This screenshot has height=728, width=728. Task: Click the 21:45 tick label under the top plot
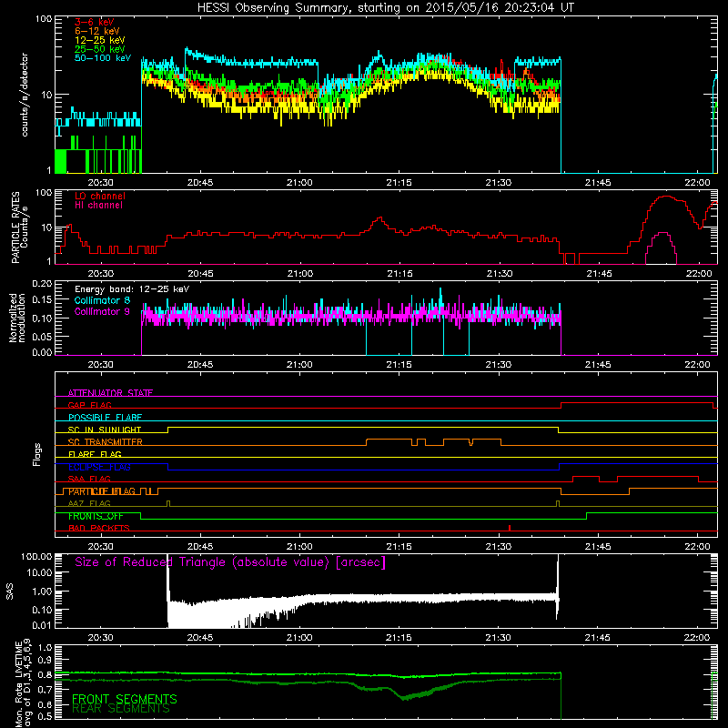pos(598,183)
